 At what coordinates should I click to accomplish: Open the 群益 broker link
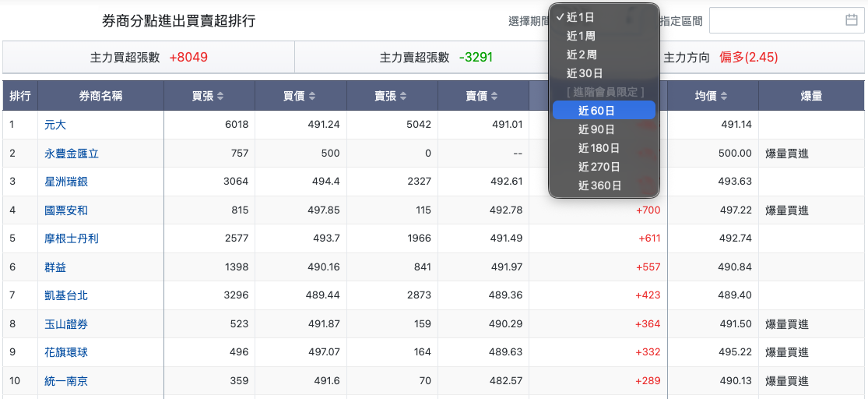(x=55, y=267)
